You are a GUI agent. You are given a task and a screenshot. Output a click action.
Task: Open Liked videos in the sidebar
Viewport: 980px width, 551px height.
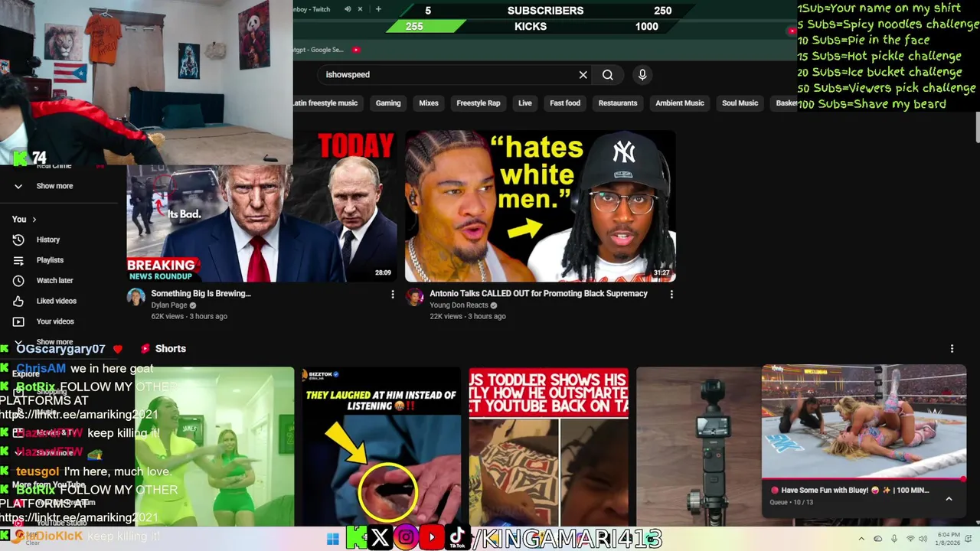pos(56,301)
